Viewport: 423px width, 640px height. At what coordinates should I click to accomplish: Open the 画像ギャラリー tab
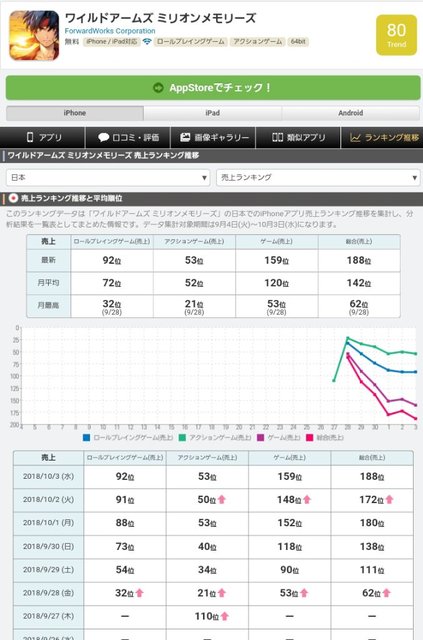tap(213, 138)
